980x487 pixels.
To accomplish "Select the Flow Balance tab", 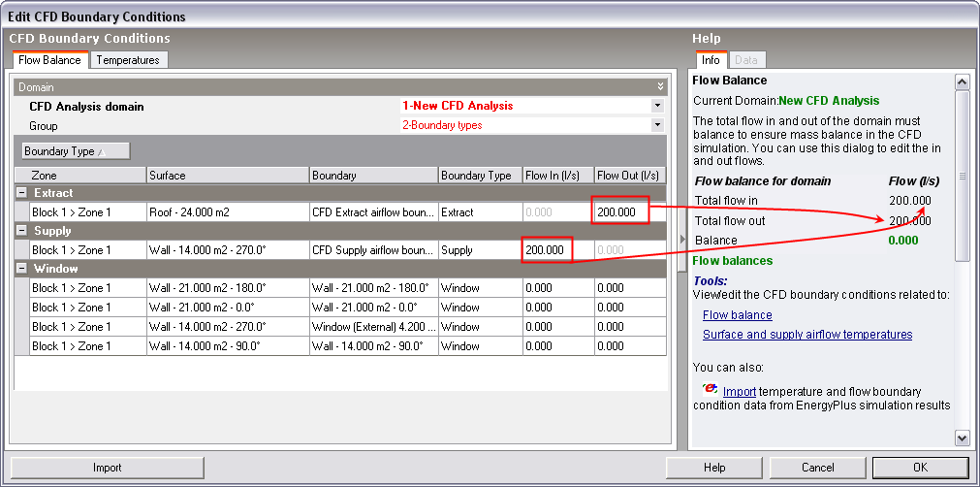I will (x=50, y=60).
